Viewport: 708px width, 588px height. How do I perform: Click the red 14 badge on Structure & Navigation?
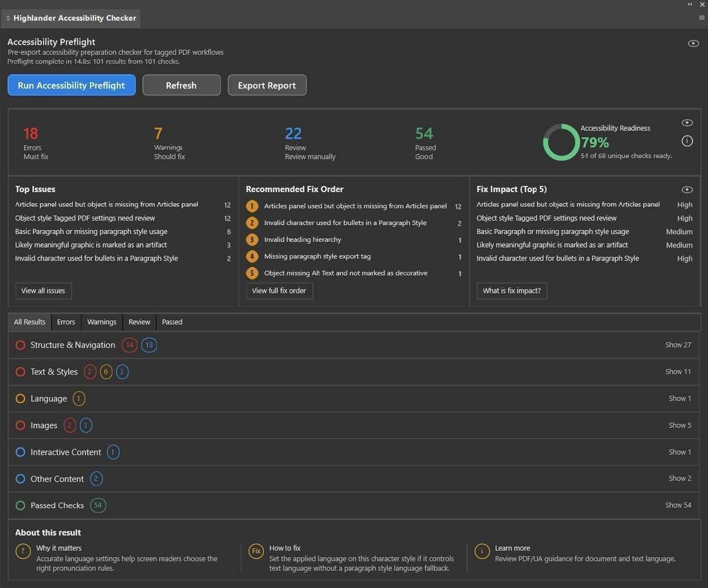pyautogui.click(x=129, y=345)
